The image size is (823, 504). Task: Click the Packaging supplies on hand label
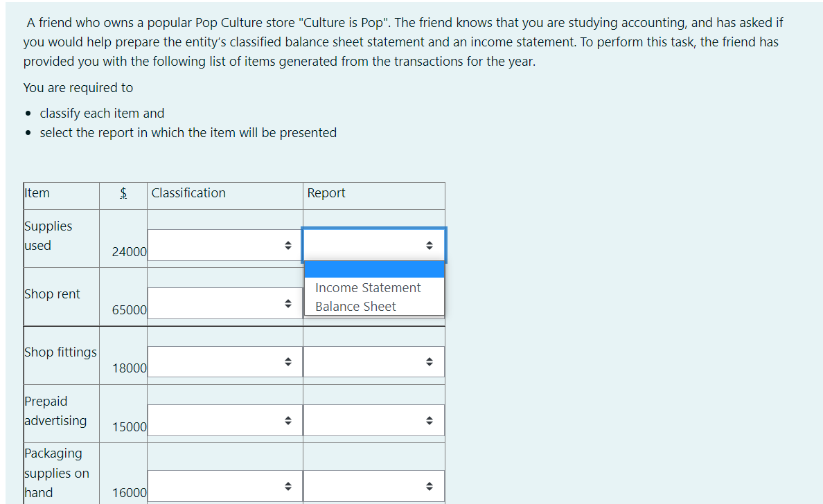click(x=53, y=473)
